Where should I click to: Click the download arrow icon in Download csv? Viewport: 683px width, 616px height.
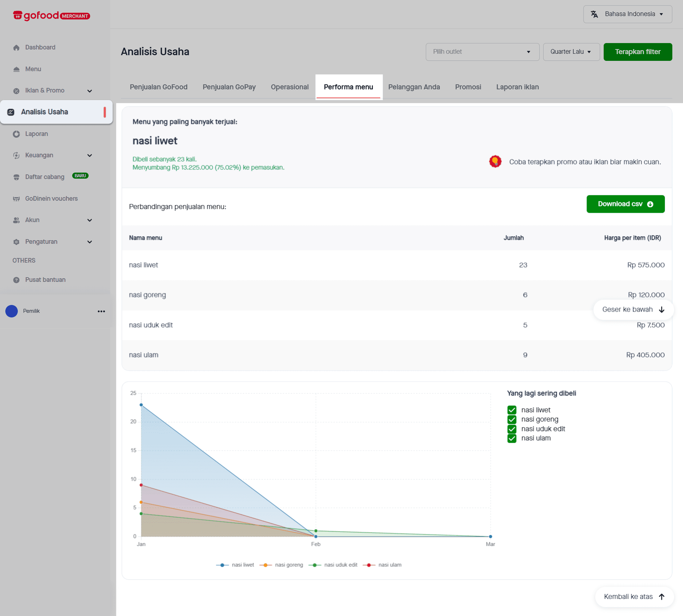pyautogui.click(x=650, y=204)
